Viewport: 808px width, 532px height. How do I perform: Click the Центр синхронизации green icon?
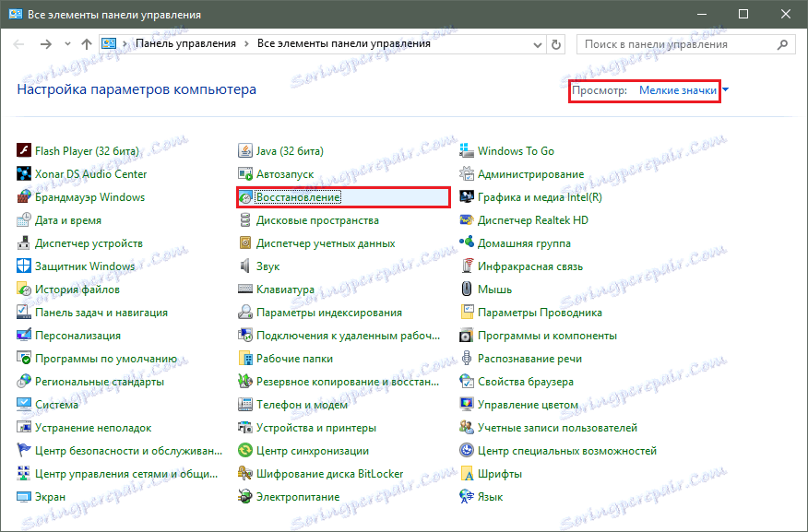tap(245, 451)
